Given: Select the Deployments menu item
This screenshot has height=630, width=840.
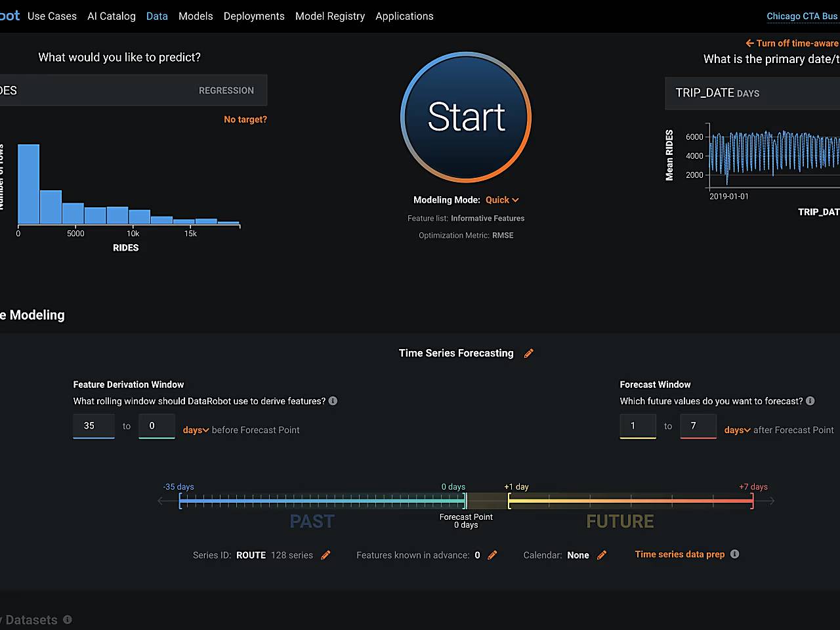Looking at the screenshot, I should coord(254,16).
